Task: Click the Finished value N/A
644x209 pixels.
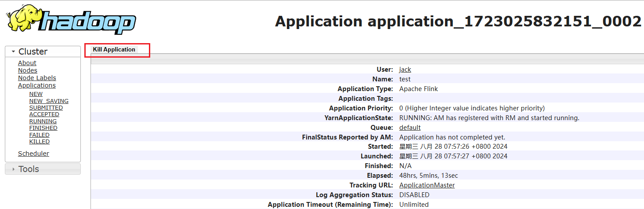Action: pyautogui.click(x=405, y=166)
